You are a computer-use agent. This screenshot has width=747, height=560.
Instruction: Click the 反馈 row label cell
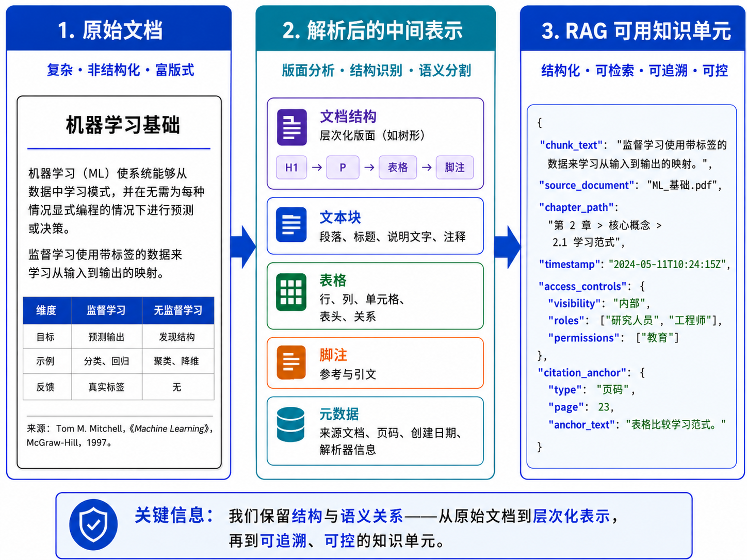pyautogui.click(x=47, y=387)
